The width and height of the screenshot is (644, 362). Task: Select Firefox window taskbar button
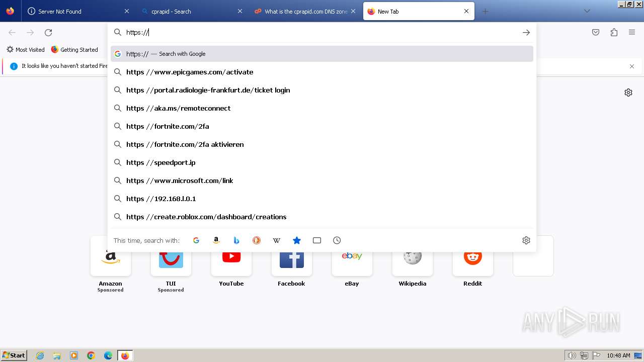point(125,355)
